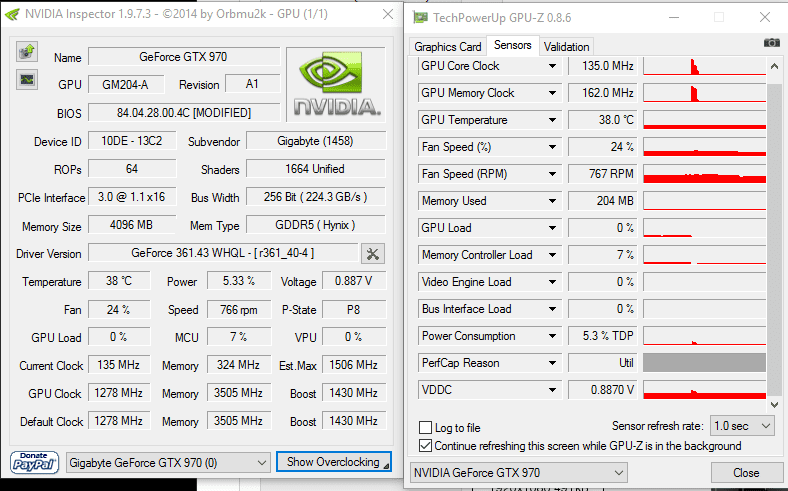Open the GPU Memory Clock sensor dropdown

[552, 93]
